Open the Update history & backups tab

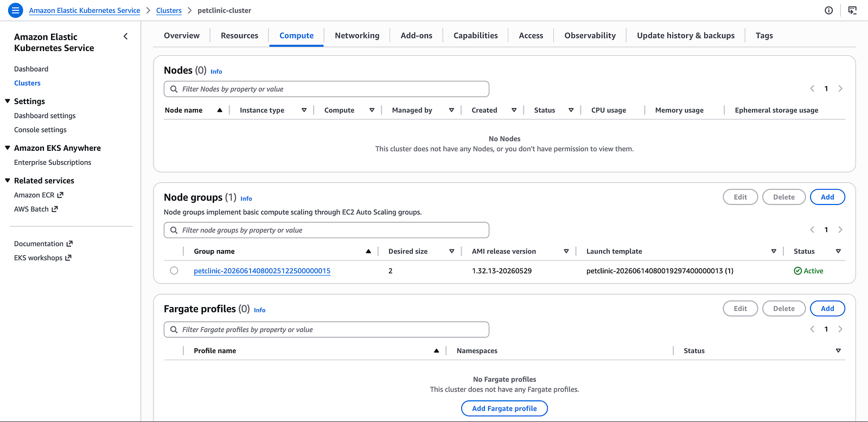[x=686, y=35]
